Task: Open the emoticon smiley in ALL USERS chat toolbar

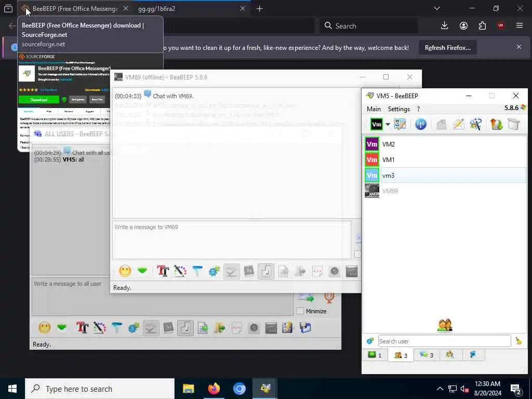Action: point(45,328)
